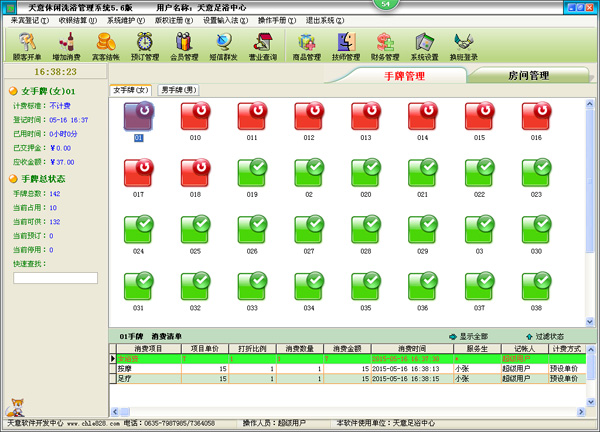Screen dimensions: 600x432
Task: Click the 短信群发 SMS icon
Action: coord(224,45)
